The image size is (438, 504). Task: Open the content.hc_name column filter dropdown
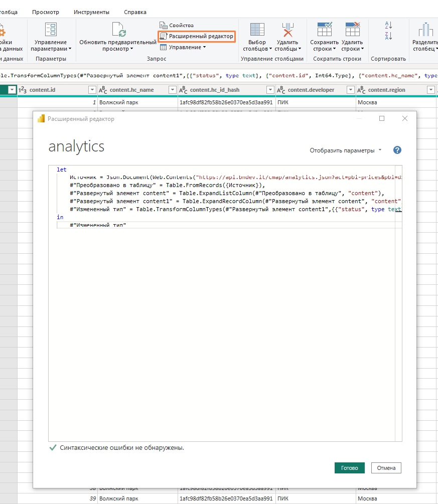[x=173, y=90]
